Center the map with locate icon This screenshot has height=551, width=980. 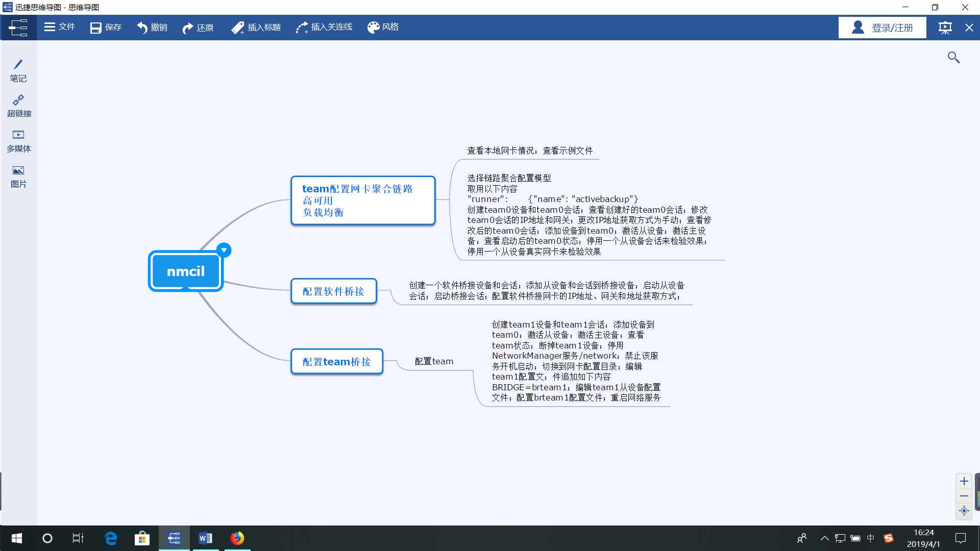pyautogui.click(x=964, y=511)
